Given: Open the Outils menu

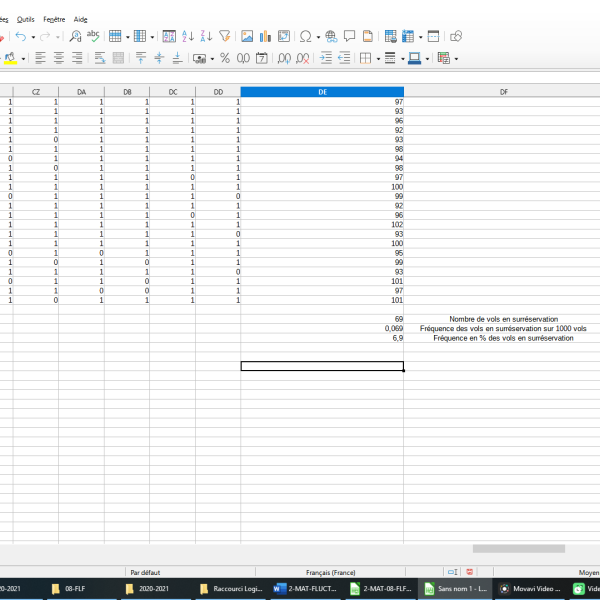Looking at the screenshot, I should (25, 19).
